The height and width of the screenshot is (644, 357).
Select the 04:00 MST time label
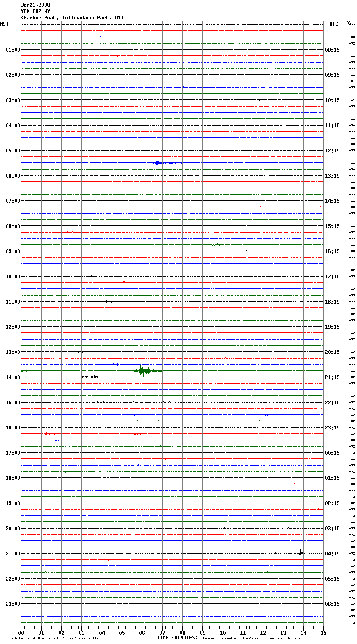[x=13, y=126]
